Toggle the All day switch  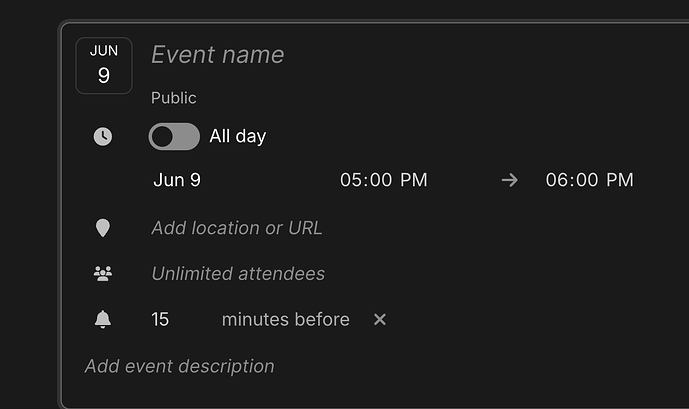pyautogui.click(x=174, y=137)
